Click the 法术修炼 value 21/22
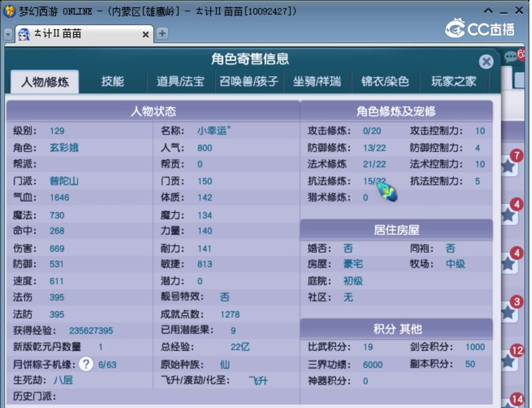The image size is (532, 408). click(x=374, y=164)
